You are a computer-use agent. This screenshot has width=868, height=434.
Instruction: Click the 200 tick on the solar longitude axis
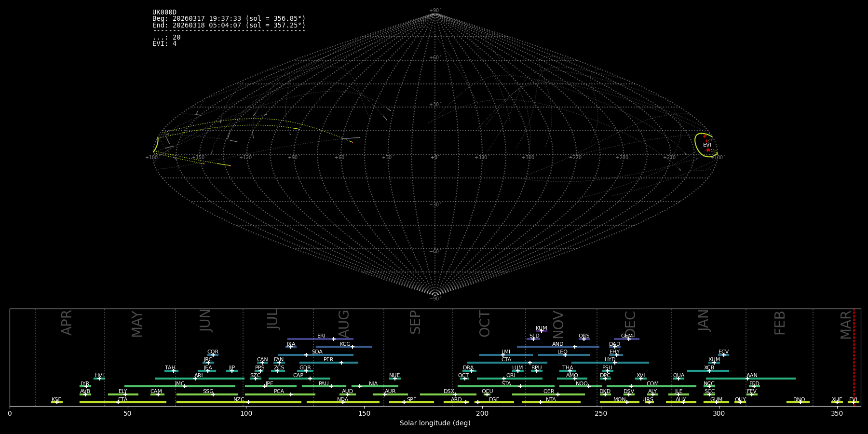[482, 413]
